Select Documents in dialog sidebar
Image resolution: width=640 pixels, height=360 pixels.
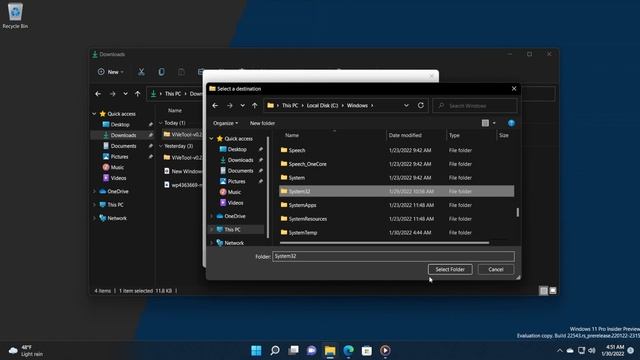240,171
